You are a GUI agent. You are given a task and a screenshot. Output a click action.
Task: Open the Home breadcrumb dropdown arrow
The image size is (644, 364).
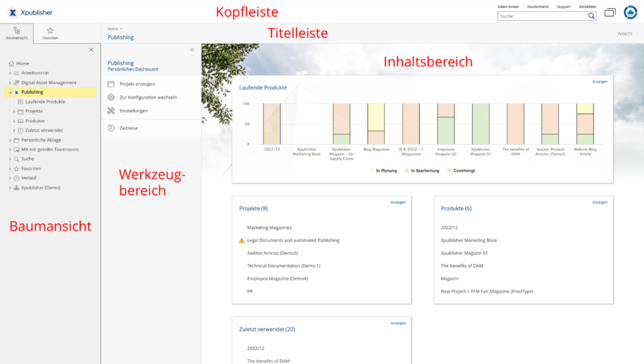[121, 28]
